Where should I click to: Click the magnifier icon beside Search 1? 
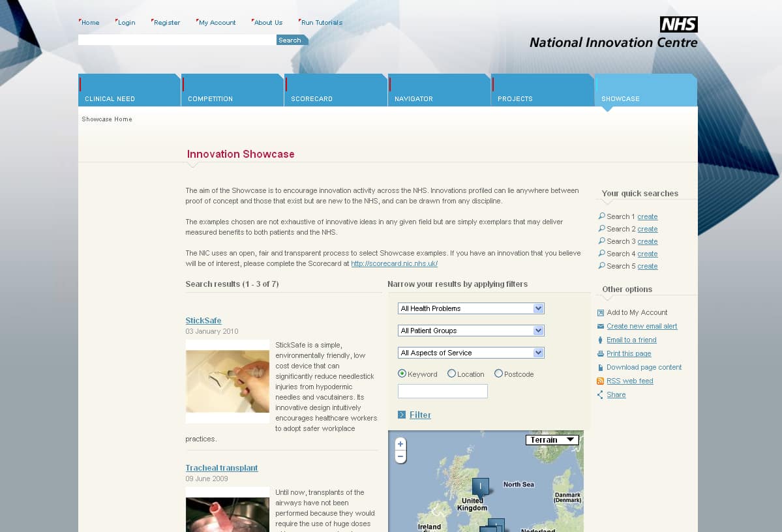(601, 216)
